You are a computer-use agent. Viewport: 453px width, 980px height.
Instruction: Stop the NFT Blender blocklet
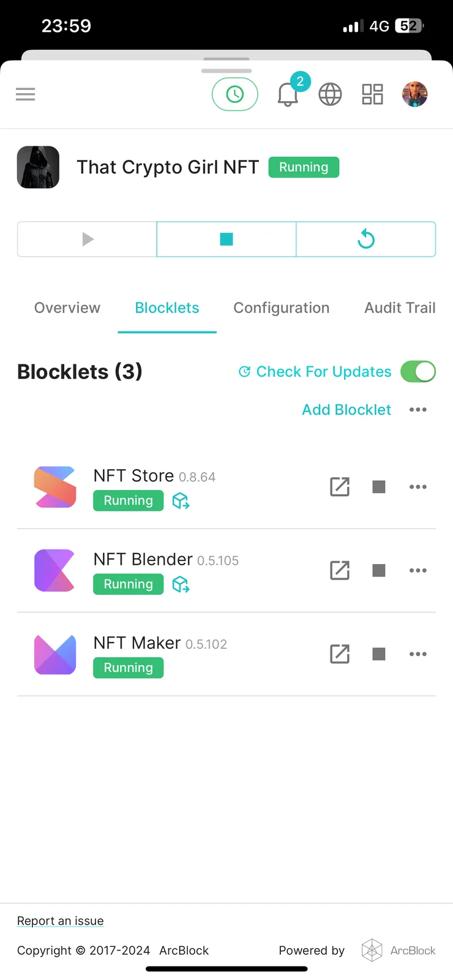379,571
